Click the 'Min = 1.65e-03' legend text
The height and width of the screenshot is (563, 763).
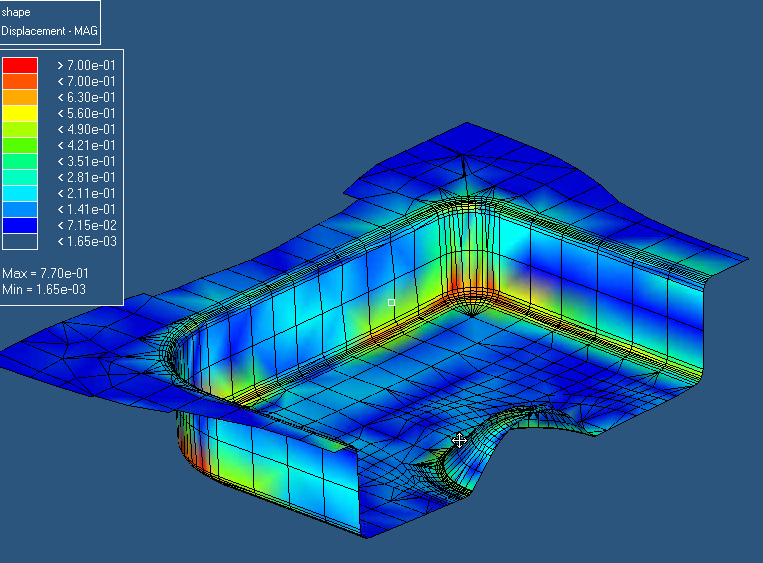[44, 288]
